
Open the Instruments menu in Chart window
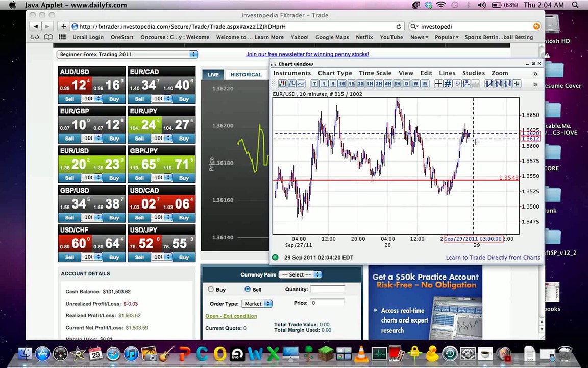(292, 73)
